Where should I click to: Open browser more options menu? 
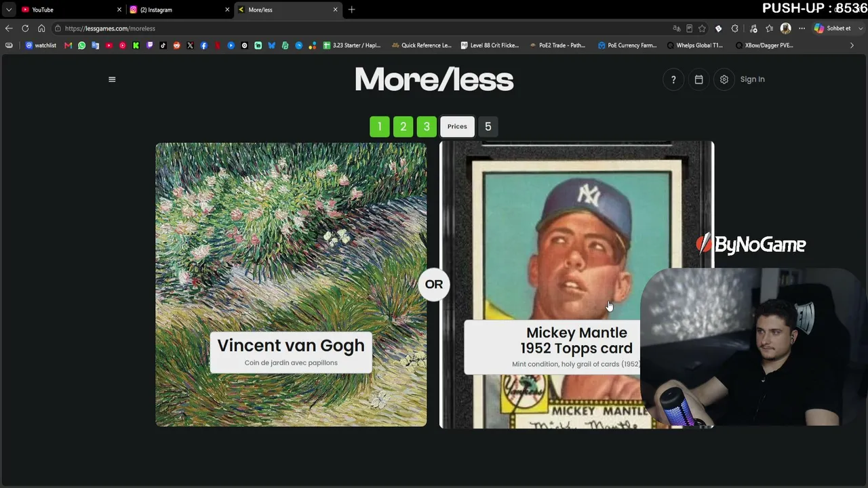(802, 28)
